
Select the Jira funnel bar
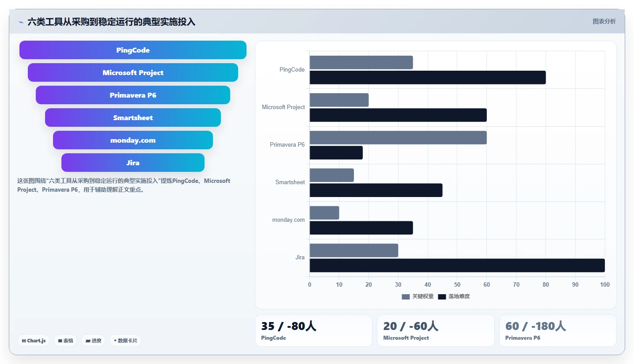click(x=133, y=163)
